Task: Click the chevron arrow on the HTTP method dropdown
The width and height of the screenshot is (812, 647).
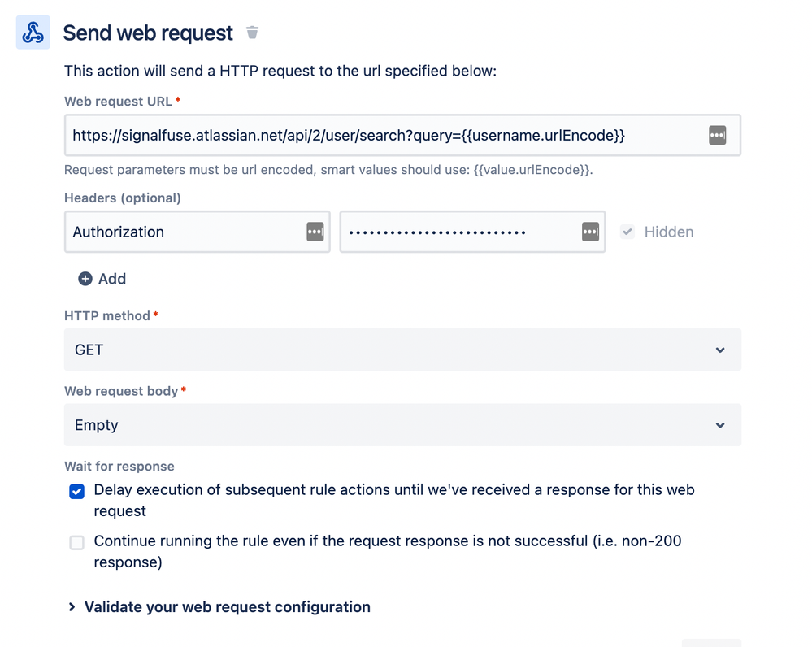Action: (x=720, y=350)
